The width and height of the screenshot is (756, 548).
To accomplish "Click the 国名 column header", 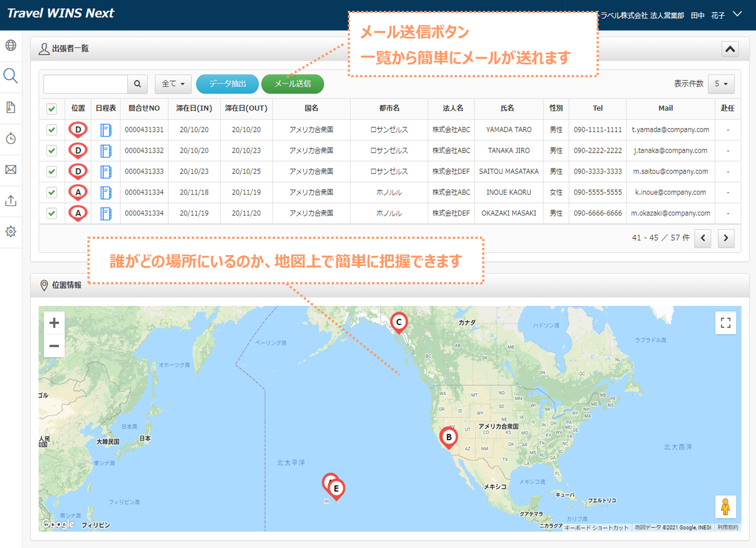I will [311, 108].
